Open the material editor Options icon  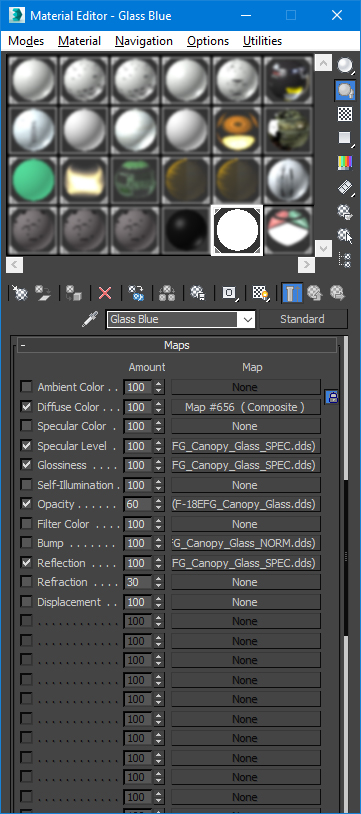tap(345, 211)
